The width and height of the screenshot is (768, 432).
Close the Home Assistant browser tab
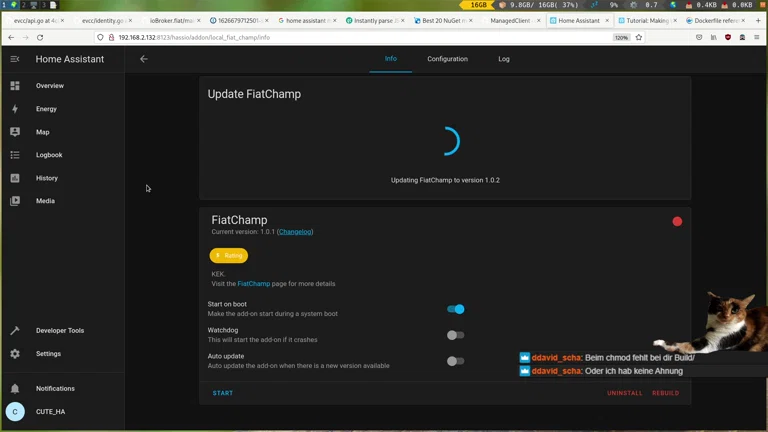pyautogui.click(x=607, y=21)
